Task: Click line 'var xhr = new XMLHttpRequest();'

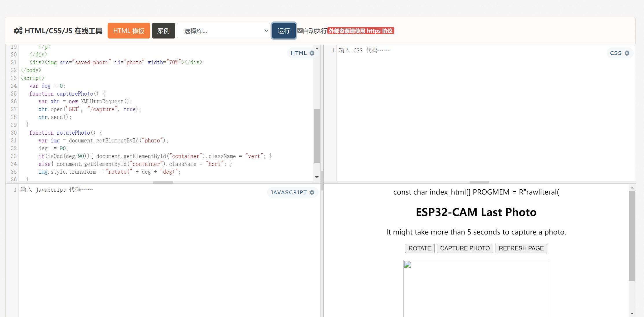Action: 85,102
